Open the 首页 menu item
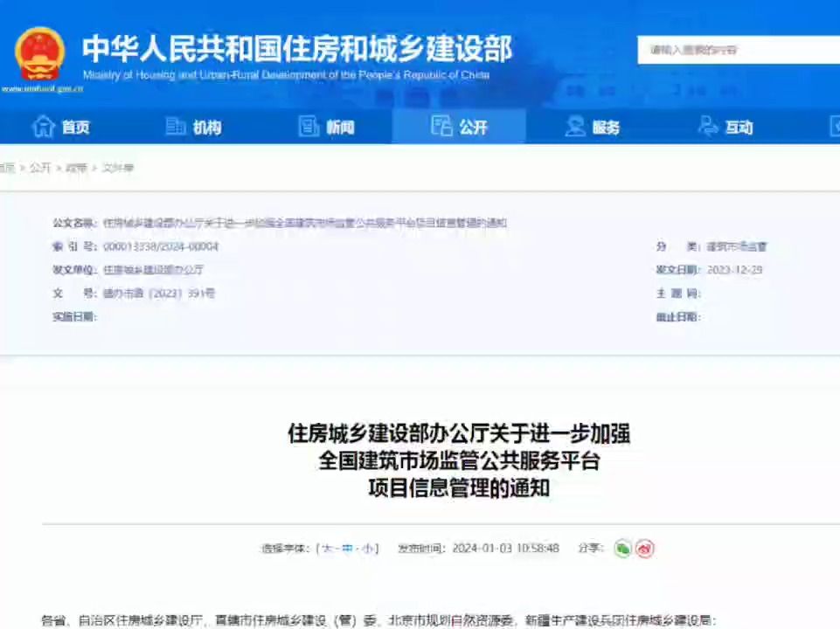 pos(74,127)
